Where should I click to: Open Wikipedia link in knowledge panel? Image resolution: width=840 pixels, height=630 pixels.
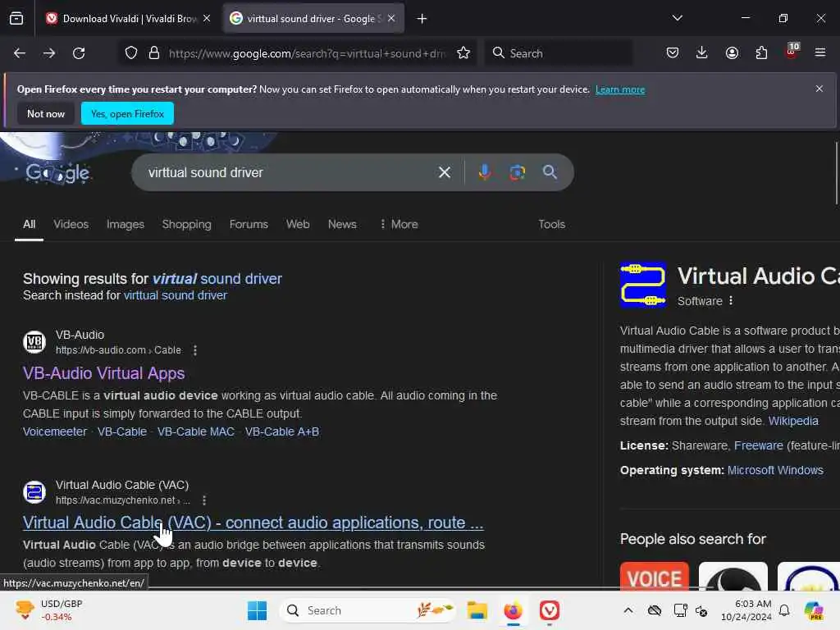[793, 421]
